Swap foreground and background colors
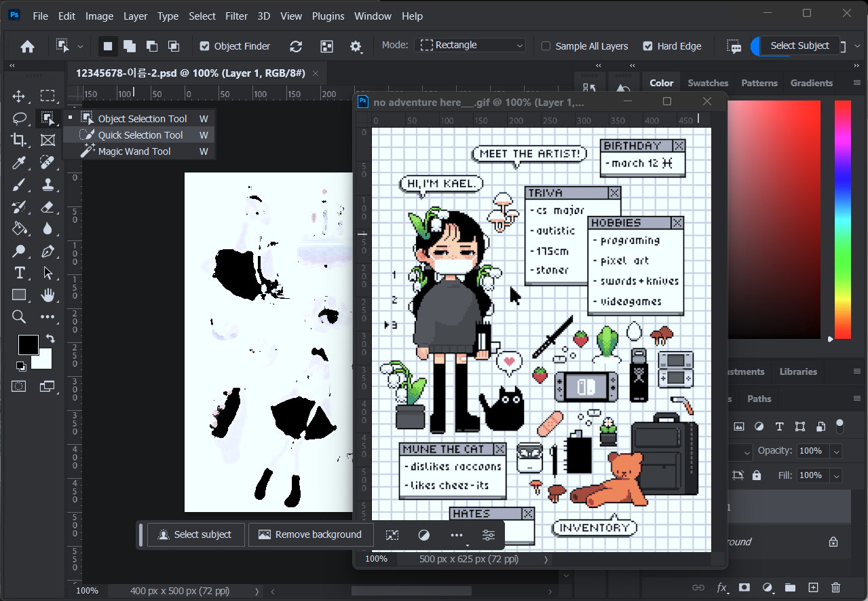 (50, 338)
